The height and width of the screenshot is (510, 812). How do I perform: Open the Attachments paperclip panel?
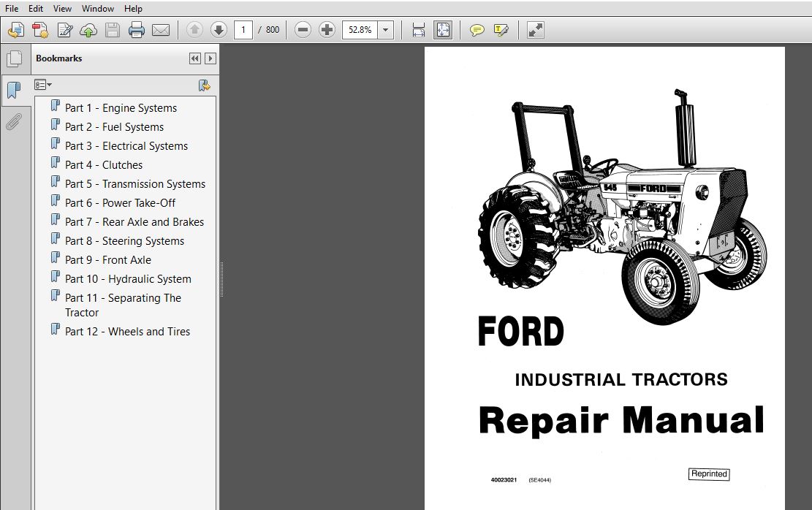(14, 122)
